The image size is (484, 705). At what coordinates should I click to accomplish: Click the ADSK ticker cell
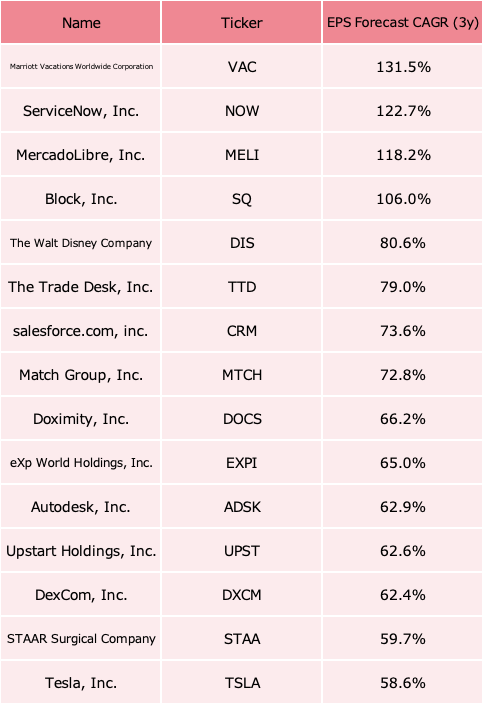point(242,507)
